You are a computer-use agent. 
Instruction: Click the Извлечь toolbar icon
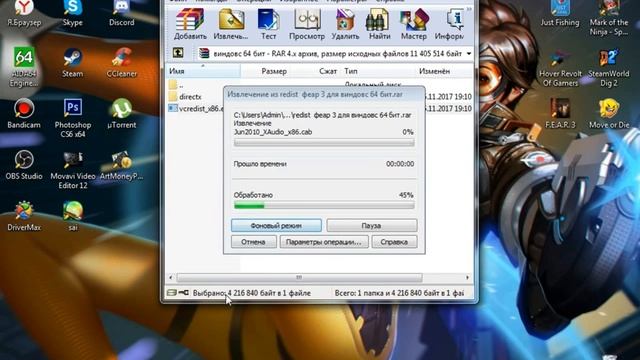tap(231, 24)
